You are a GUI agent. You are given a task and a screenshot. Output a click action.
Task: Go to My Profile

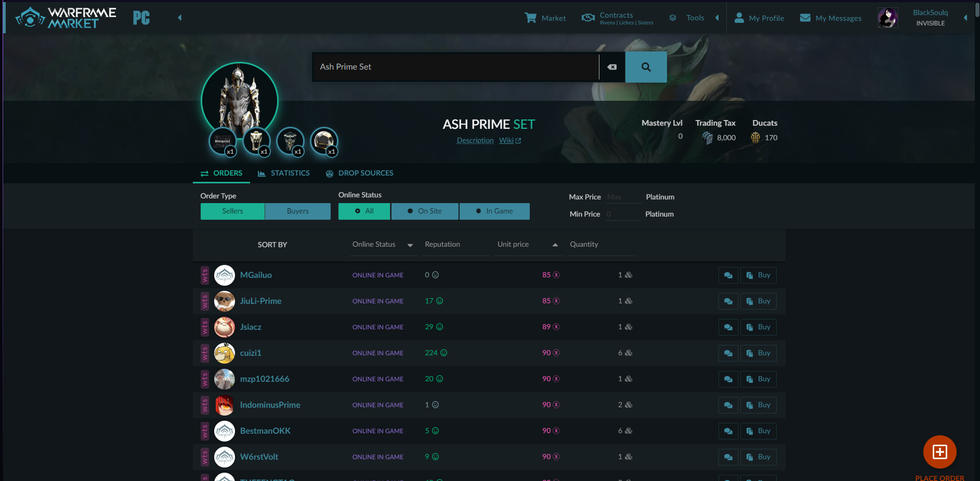click(759, 18)
